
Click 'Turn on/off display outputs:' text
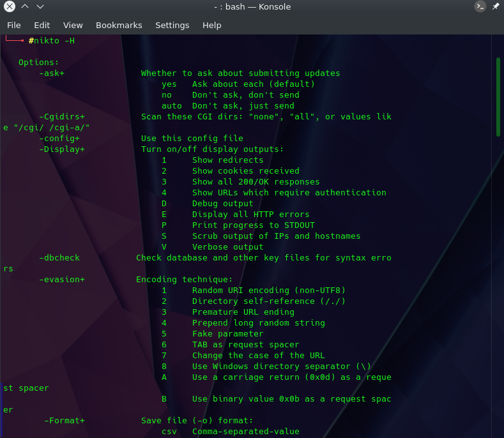coord(213,149)
